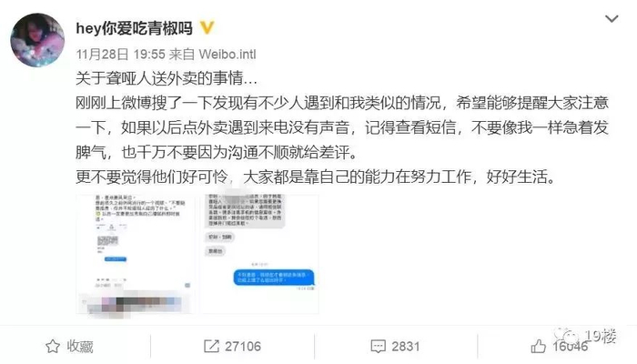The image size is (637, 364).
Task: Click the 收藏 button label
Action: pyautogui.click(x=80, y=347)
